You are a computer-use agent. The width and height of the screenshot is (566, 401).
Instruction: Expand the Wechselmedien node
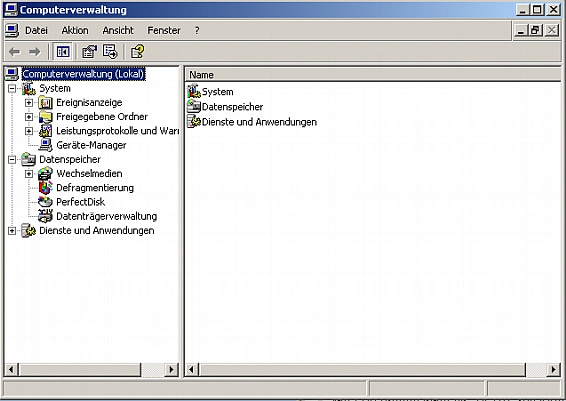pyautogui.click(x=29, y=174)
